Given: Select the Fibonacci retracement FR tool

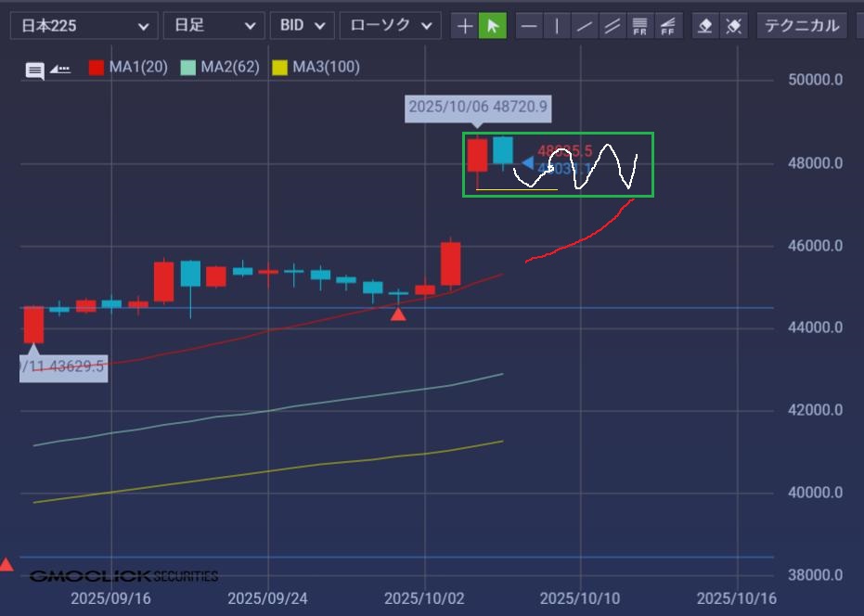Looking at the screenshot, I should (639, 26).
